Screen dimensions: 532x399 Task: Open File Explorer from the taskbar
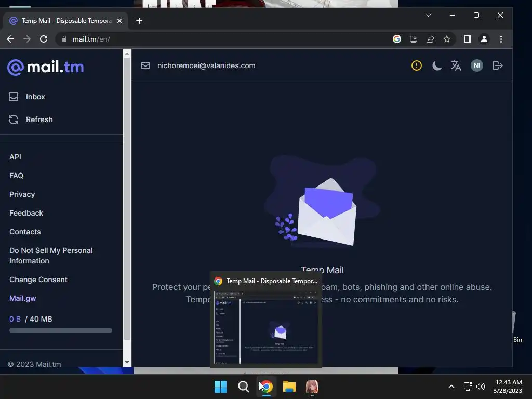click(289, 387)
